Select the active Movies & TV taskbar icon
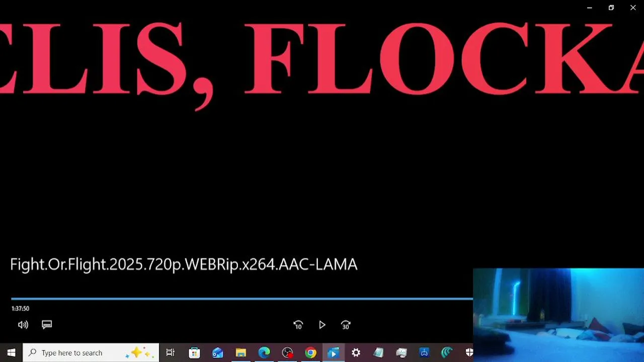Image resolution: width=644 pixels, height=362 pixels. click(333, 353)
